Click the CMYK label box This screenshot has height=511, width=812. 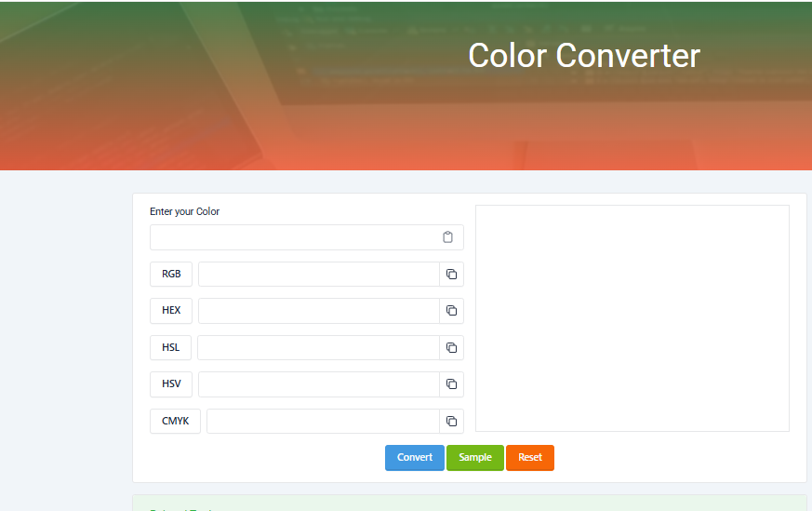coord(175,422)
